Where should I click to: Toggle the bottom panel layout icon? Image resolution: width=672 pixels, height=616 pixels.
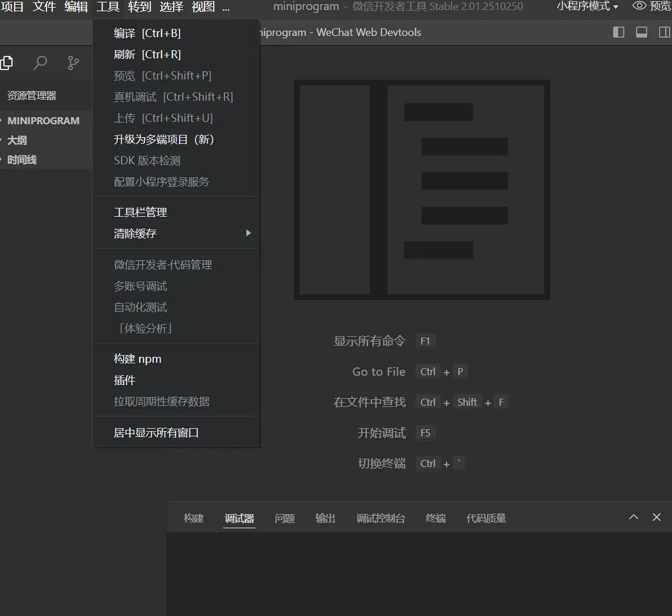click(641, 32)
